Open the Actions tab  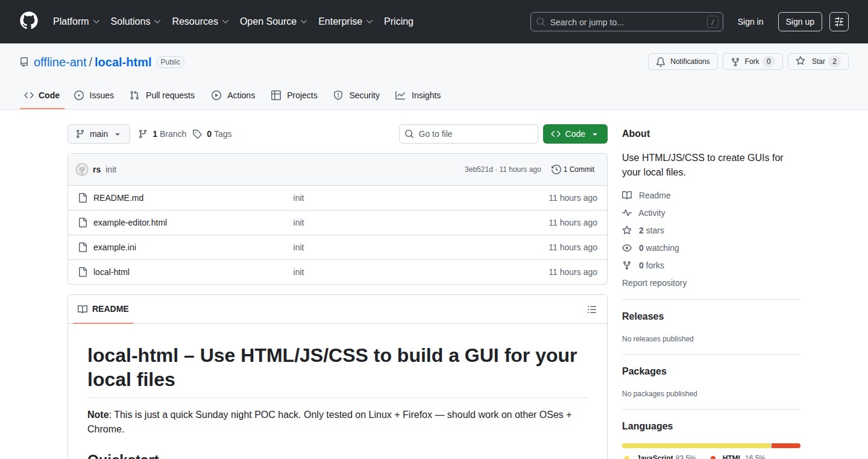pyautogui.click(x=233, y=95)
